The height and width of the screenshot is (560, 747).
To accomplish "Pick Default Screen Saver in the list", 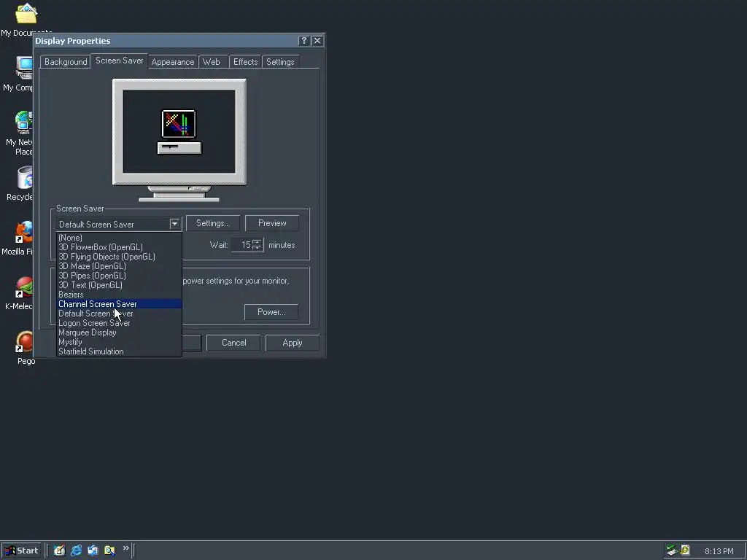I will coord(119,314).
